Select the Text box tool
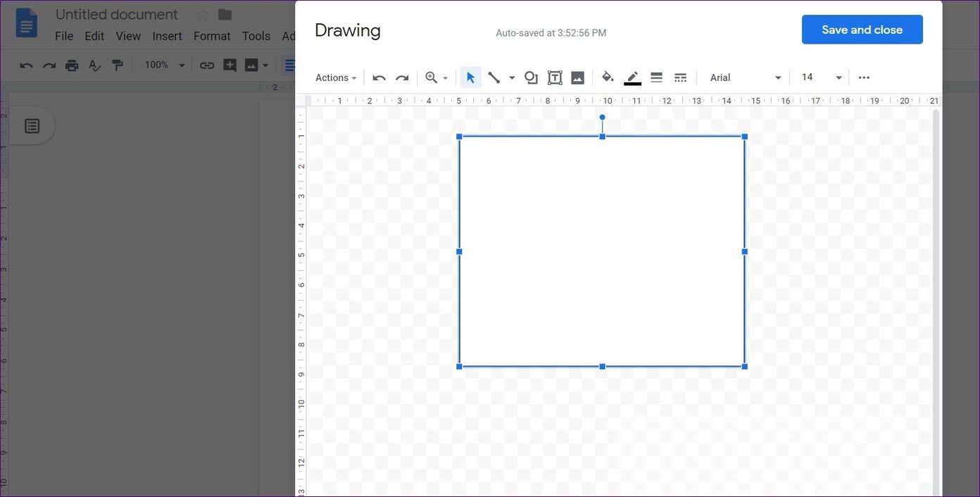Image resolution: width=980 pixels, height=497 pixels. pos(555,77)
